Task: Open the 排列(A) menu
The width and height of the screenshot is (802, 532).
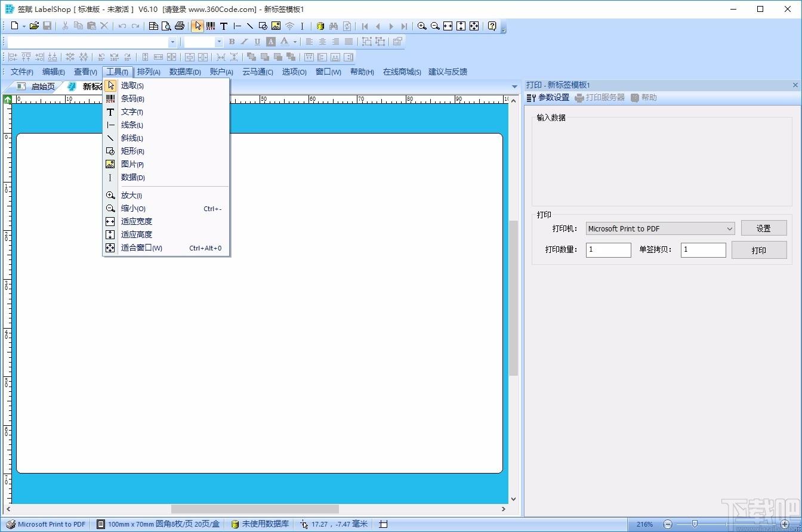Action: click(149, 72)
